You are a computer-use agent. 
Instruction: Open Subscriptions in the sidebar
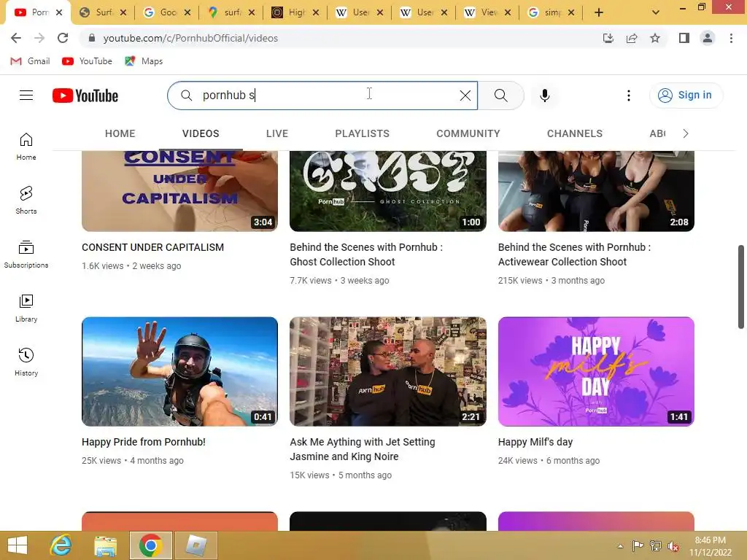click(x=26, y=254)
